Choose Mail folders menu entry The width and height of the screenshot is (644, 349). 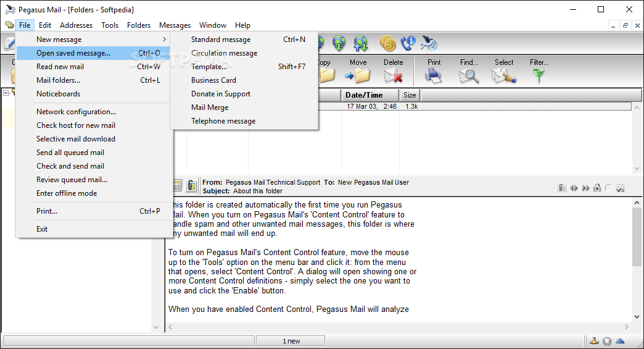[93, 80]
